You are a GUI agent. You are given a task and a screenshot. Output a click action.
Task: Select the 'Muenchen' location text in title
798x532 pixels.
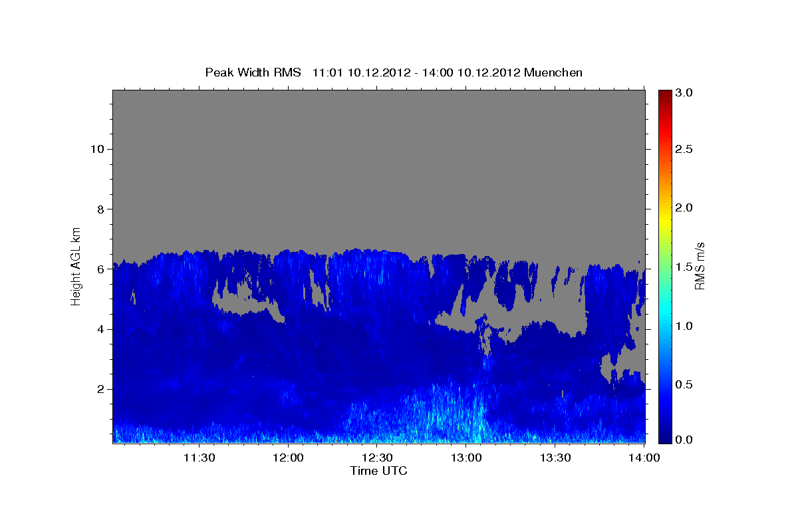pos(553,72)
